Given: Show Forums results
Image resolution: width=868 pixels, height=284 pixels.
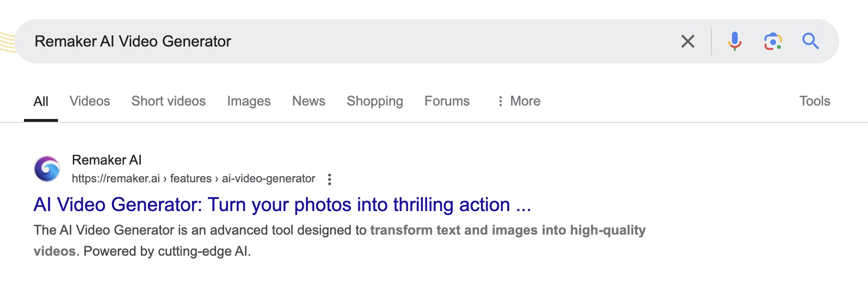Looking at the screenshot, I should [x=447, y=101].
